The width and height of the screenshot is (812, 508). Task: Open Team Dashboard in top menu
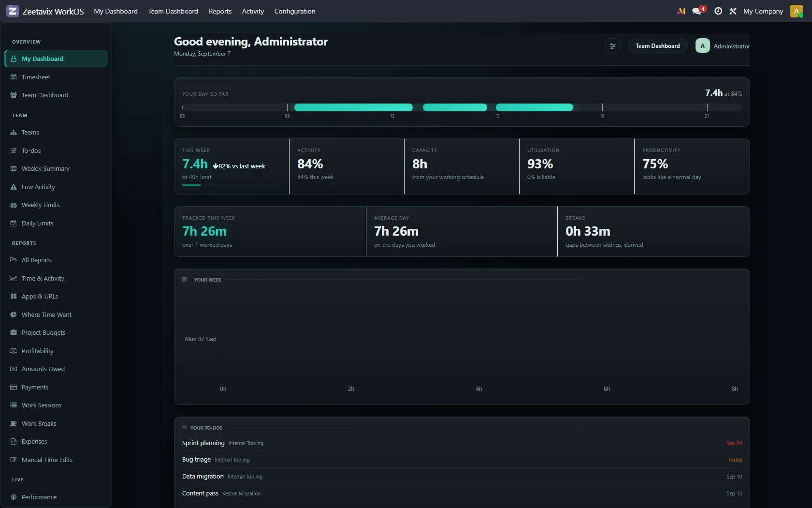[x=173, y=11]
